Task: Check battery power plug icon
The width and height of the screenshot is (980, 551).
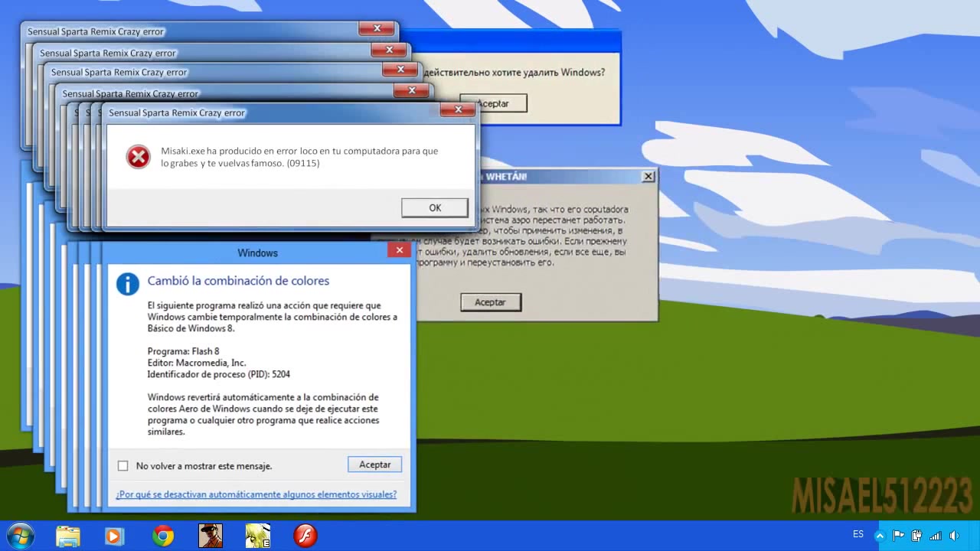Action: 916,536
